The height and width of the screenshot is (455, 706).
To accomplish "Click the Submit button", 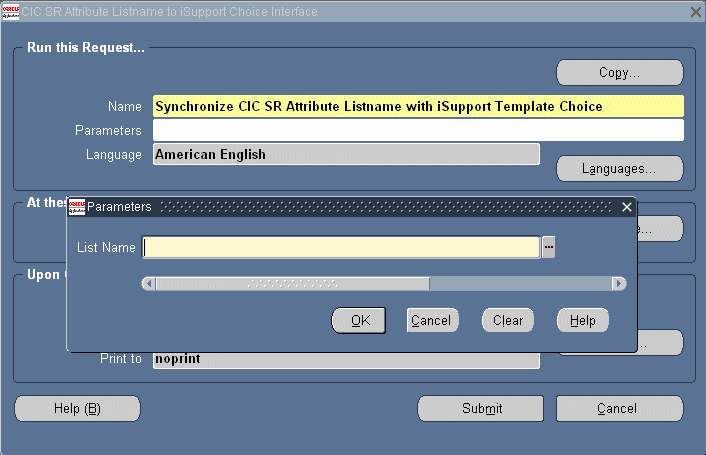I will pyautogui.click(x=481, y=409).
